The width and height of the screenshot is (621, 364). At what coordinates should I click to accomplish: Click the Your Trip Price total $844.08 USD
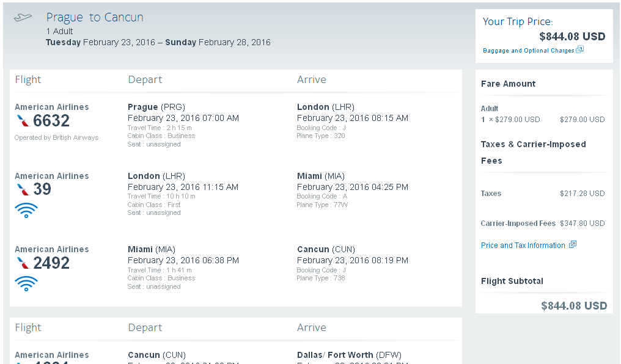[x=572, y=37]
